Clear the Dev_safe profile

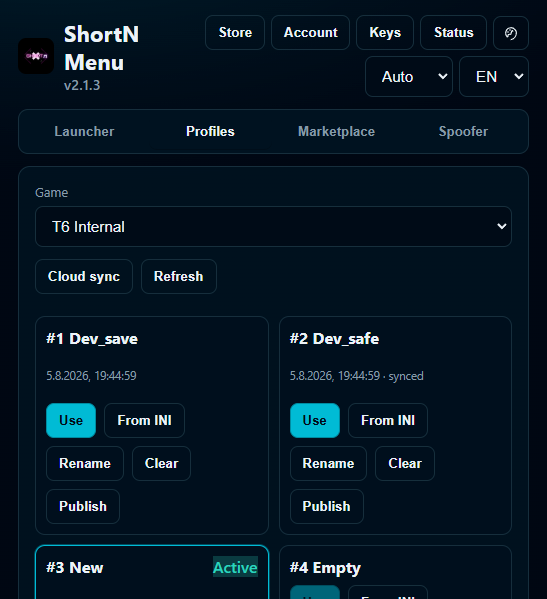[x=405, y=463]
